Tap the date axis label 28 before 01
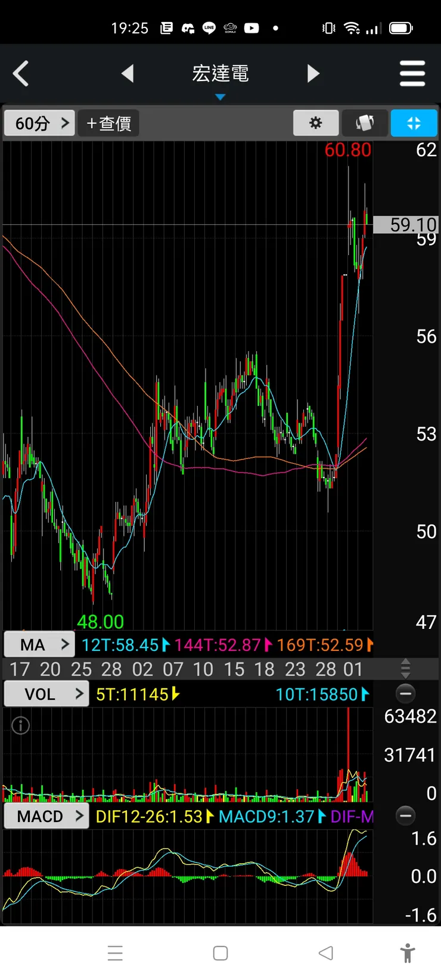This screenshot has height=980, width=441. click(x=325, y=669)
